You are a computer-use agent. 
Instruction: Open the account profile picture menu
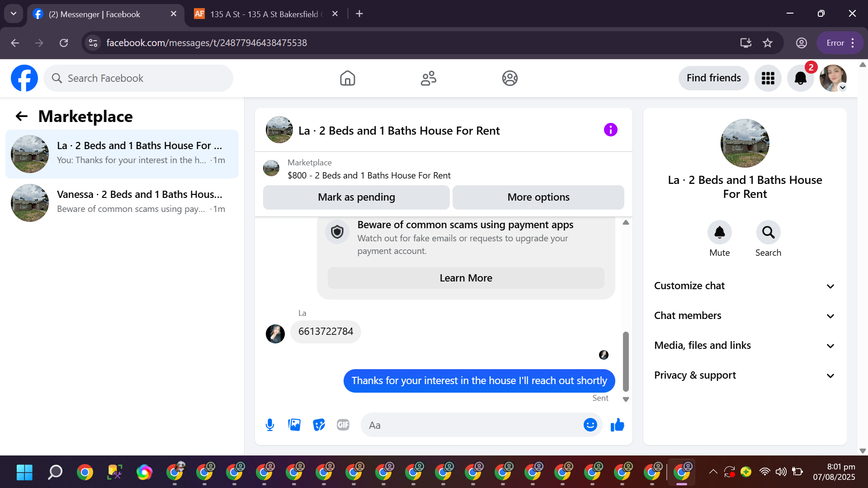[833, 78]
